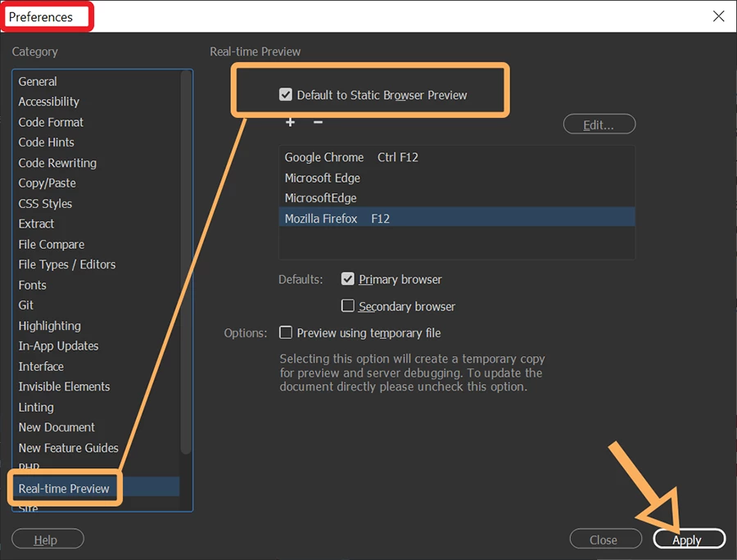Select Interface category

point(41,367)
